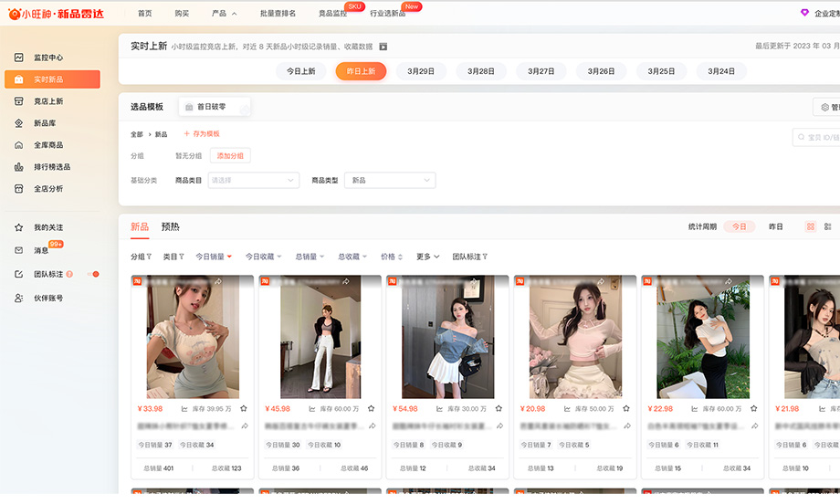Open trend chart for ¥54.98 product
Viewport: 840px width, 504px height.
[439, 409]
